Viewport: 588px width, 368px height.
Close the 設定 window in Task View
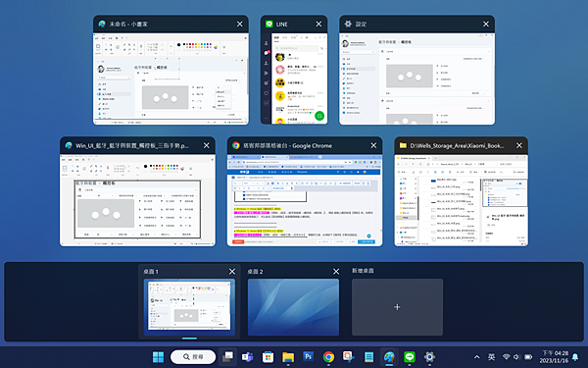486,24
